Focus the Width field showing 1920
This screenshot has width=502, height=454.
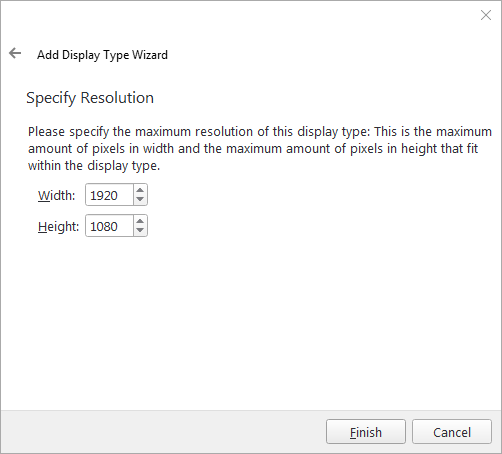[110, 195]
